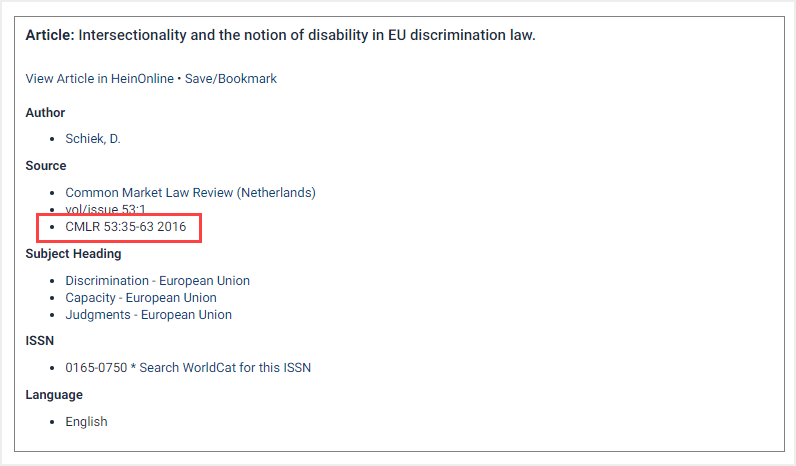
Task: Click the bold 'Article:' label
Action: tap(50, 35)
